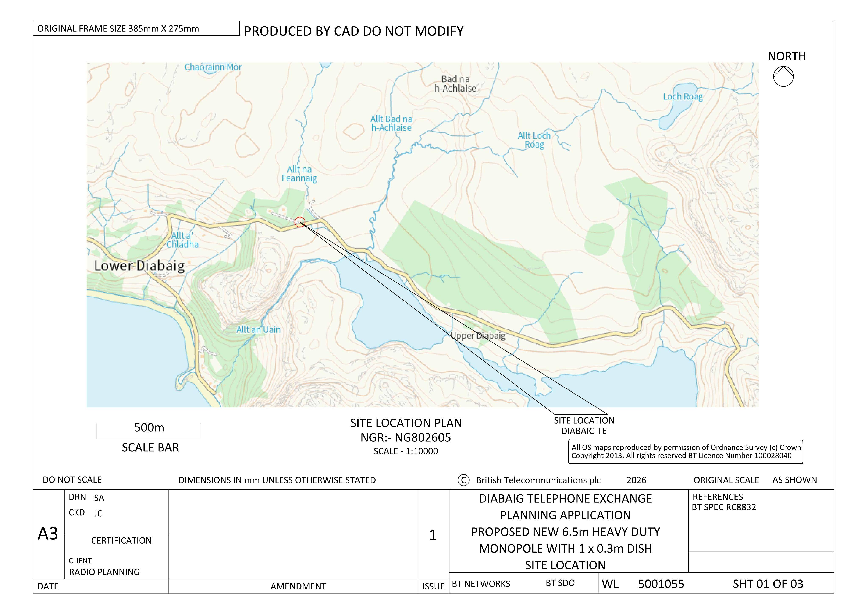This screenshot has width=868, height=614.
Task: Click 'BT SPEC RC8832' reference
Action: [x=724, y=507]
